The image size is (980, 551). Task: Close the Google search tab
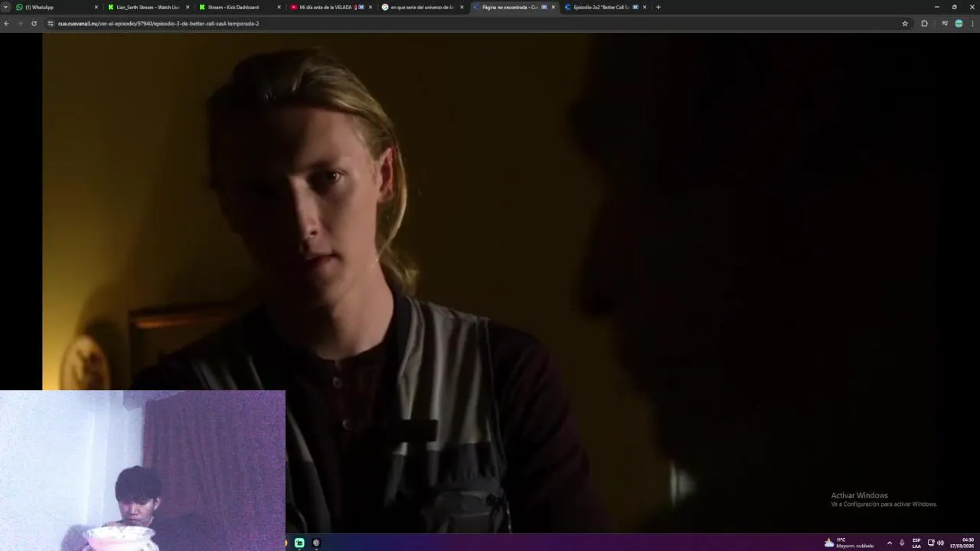click(x=462, y=7)
